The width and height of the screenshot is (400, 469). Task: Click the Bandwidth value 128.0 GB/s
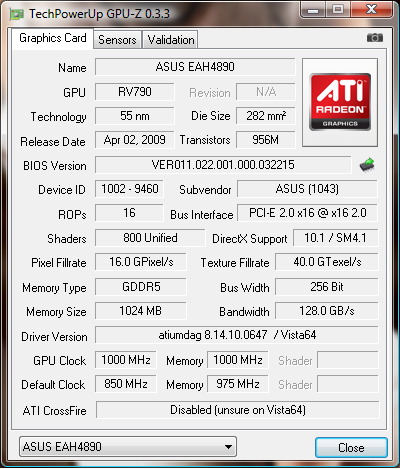pos(327,311)
